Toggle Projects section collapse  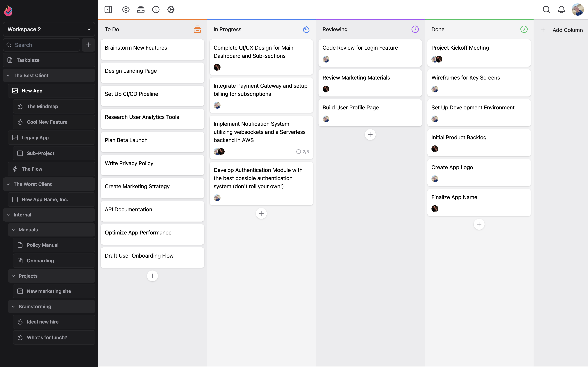click(13, 276)
